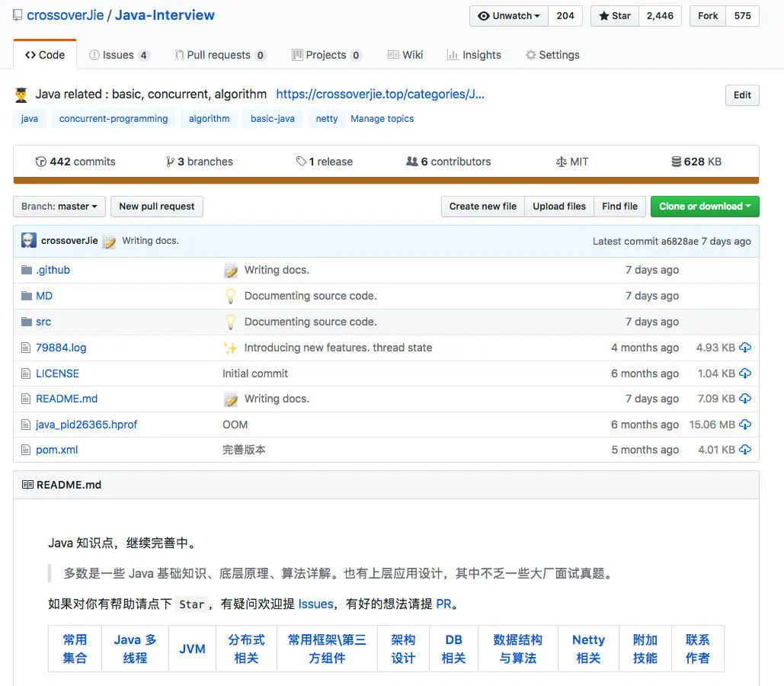Click the crossoverJie avatar in commit bar

[28, 240]
